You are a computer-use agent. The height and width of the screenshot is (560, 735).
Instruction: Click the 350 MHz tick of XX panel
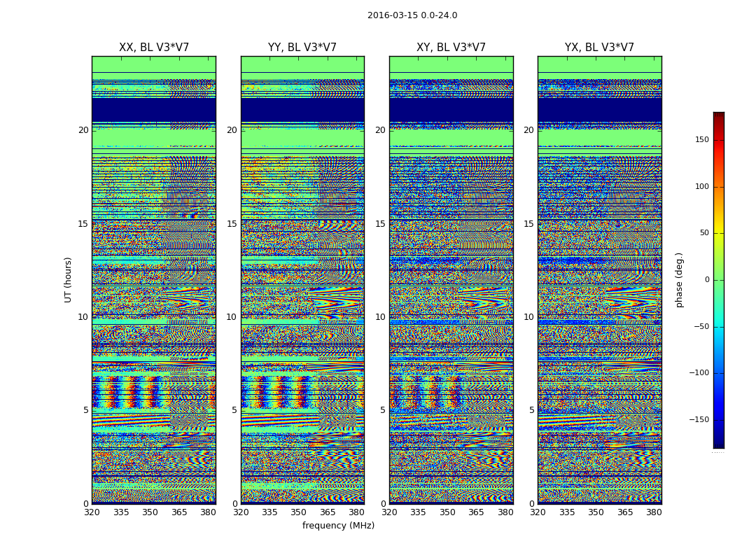point(150,512)
